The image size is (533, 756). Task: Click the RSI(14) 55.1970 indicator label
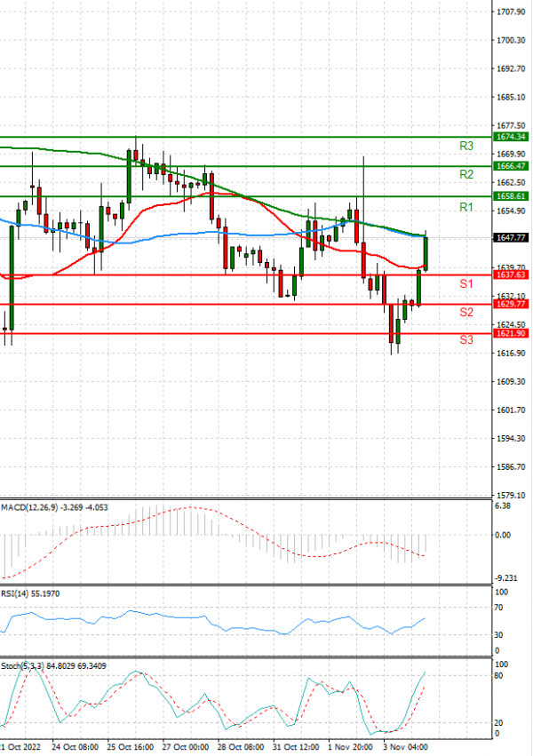coord(30,593)
